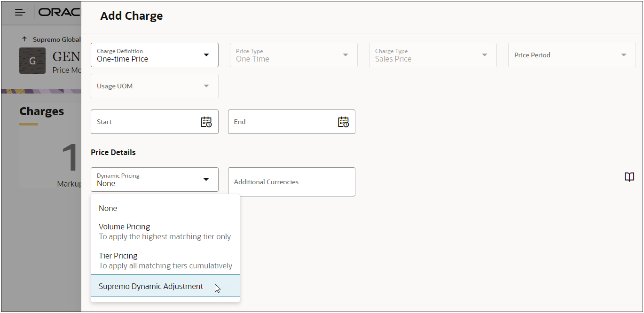Open the hamburger navigation menu
This screenshot has height=313, width=644.
click(20, 12)
